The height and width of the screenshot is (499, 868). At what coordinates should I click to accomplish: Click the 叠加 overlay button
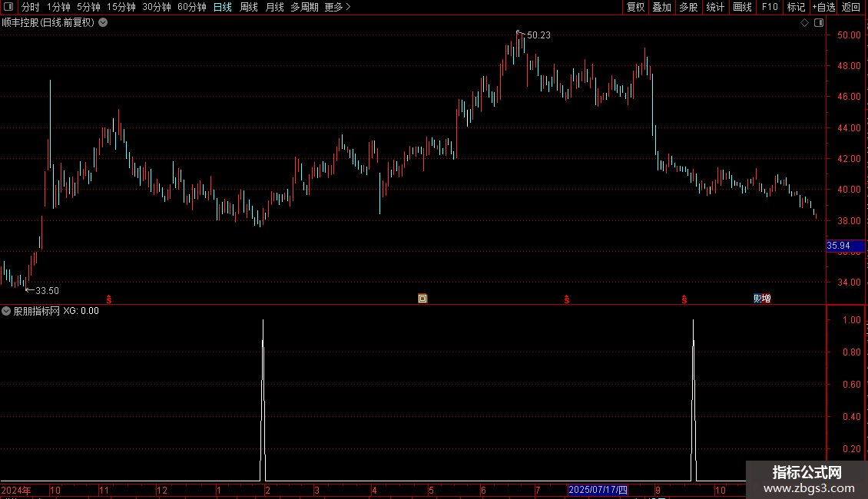(662, 7)
